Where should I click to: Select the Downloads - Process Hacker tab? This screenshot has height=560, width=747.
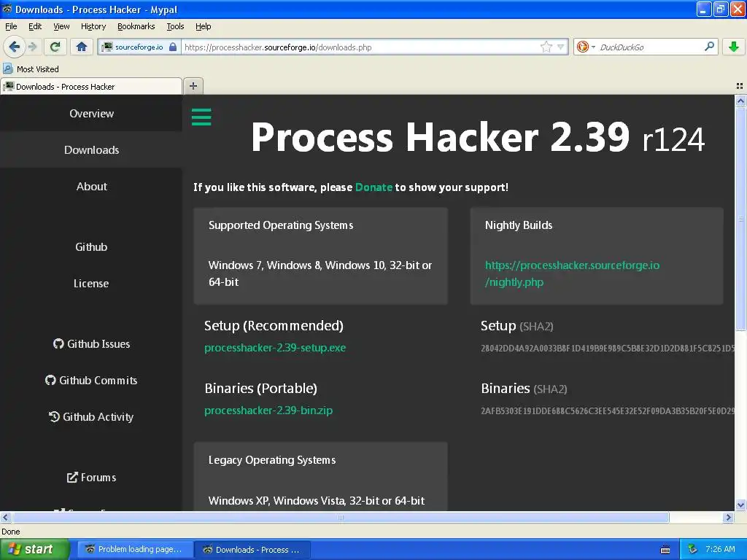click(91, 86)
